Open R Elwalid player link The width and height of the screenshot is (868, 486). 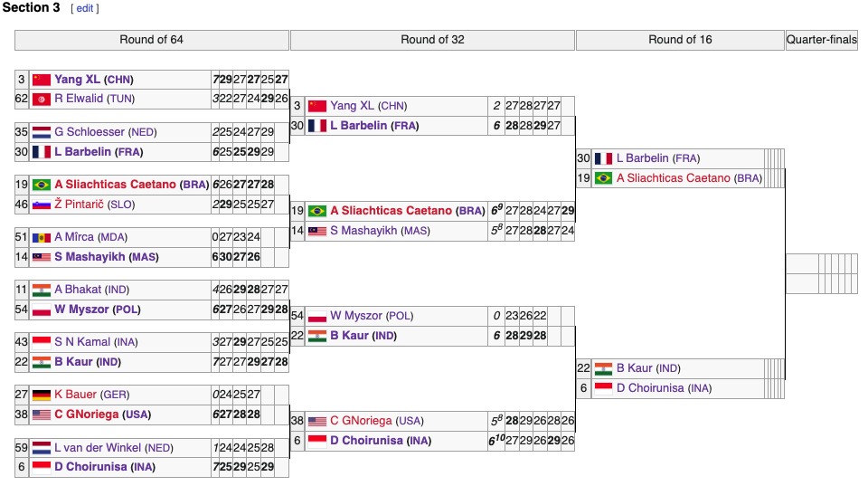coord(79,99)
